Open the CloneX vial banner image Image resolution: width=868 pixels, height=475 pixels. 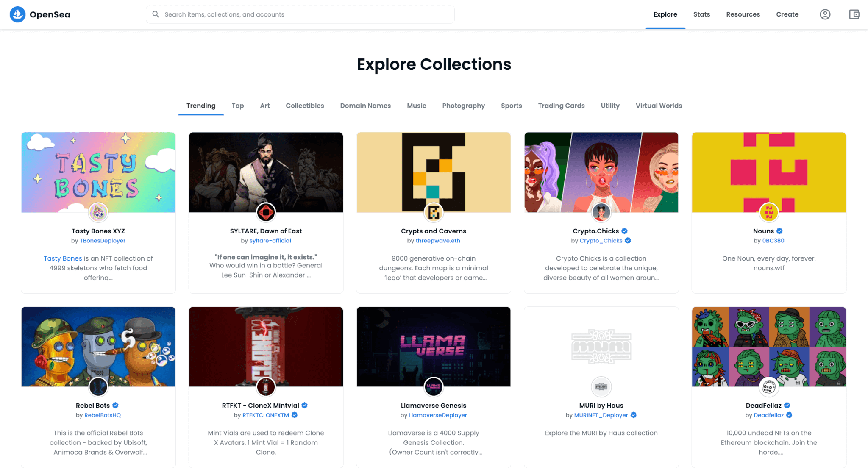[x=266, y=347]
